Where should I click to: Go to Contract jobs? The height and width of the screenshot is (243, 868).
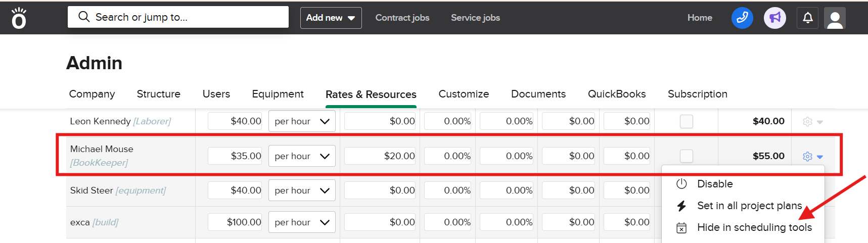pyautogui.click(x=402, y=18)
